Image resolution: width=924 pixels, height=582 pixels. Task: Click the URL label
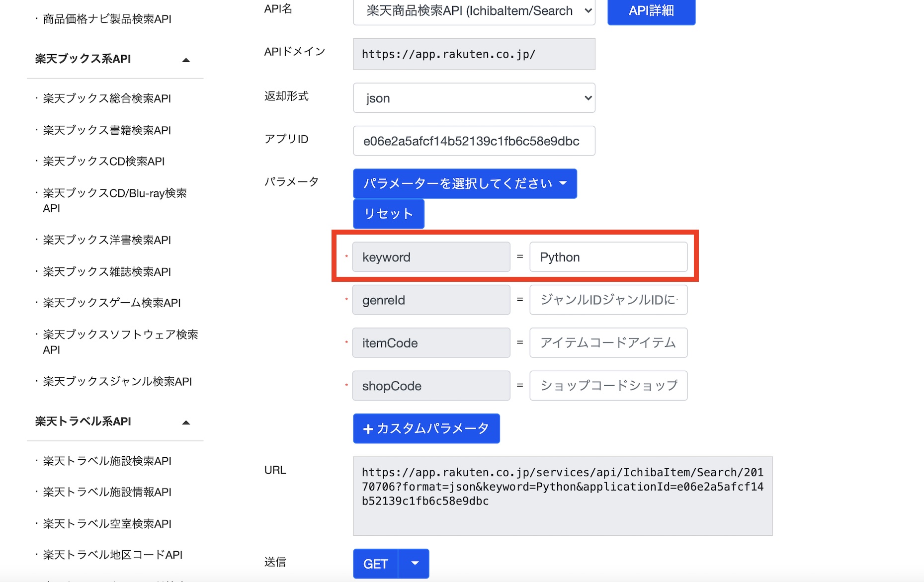point(275,470)
